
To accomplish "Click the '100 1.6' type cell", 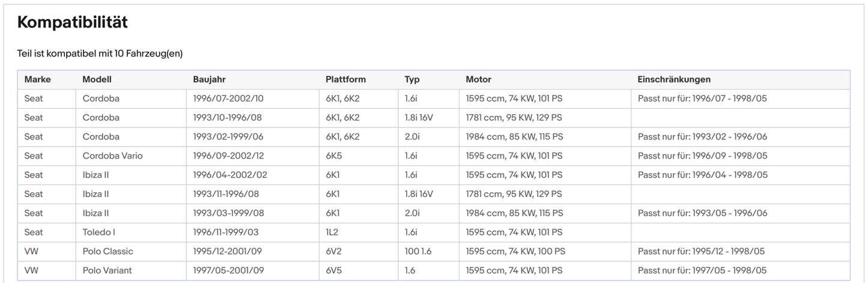I will [418, 251].
